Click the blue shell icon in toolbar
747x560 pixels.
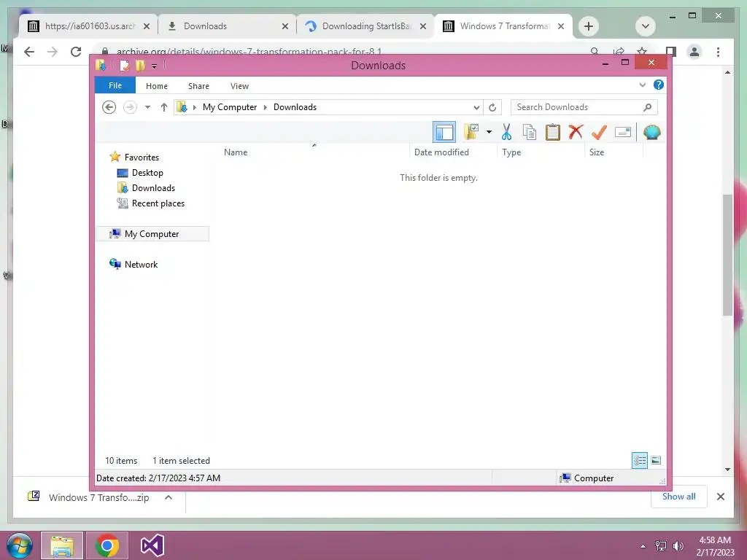[x=651, y=132]
